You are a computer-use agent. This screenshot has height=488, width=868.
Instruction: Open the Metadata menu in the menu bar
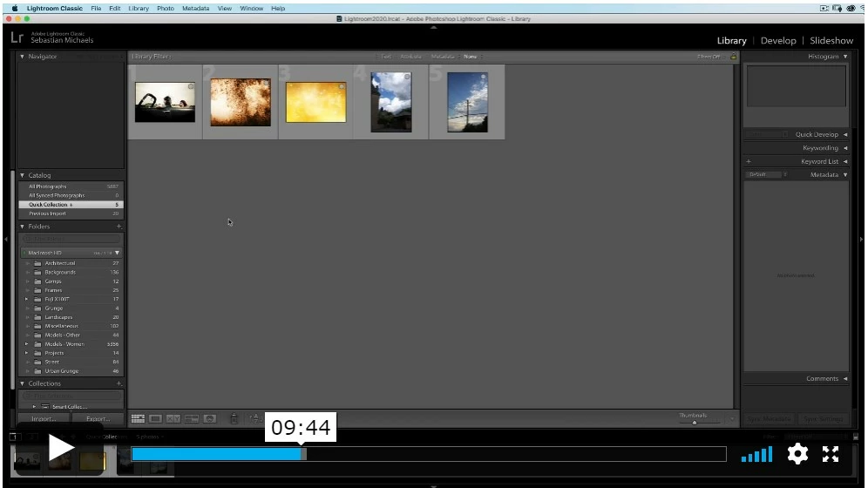(x=195, y=9)
